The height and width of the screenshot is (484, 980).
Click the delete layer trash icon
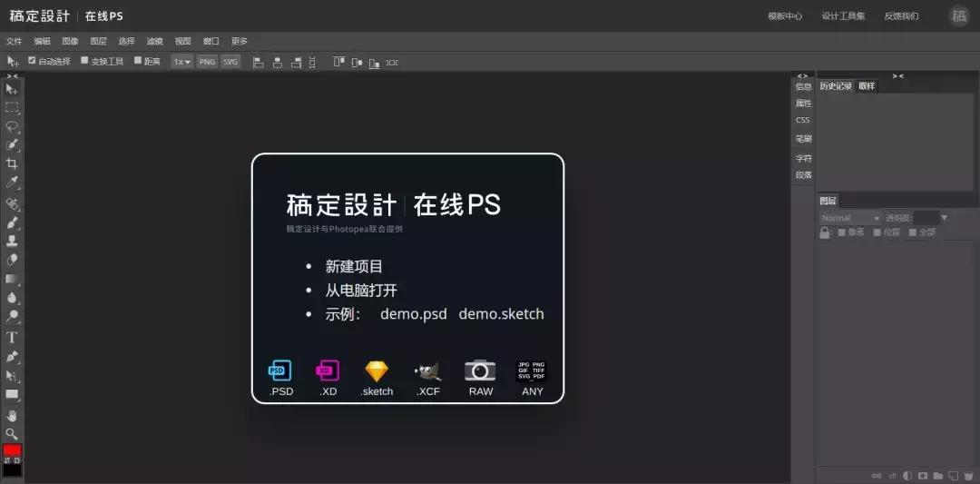969,476
